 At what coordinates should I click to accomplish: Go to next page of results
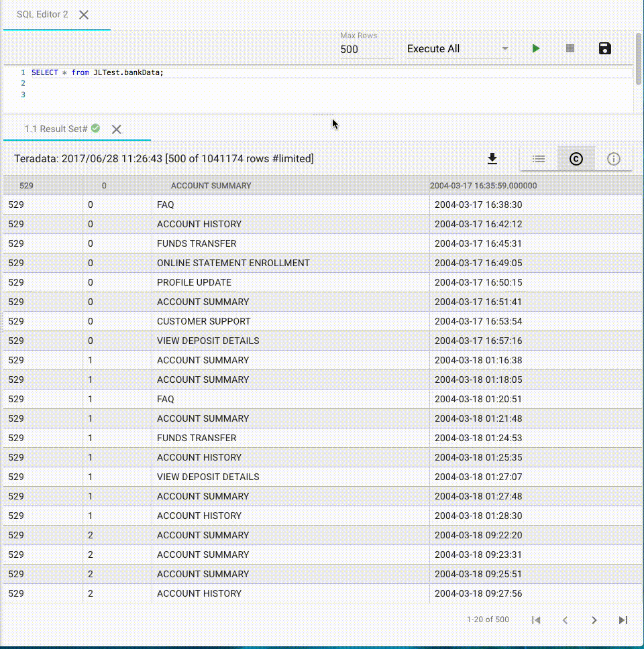click(594, 620)
